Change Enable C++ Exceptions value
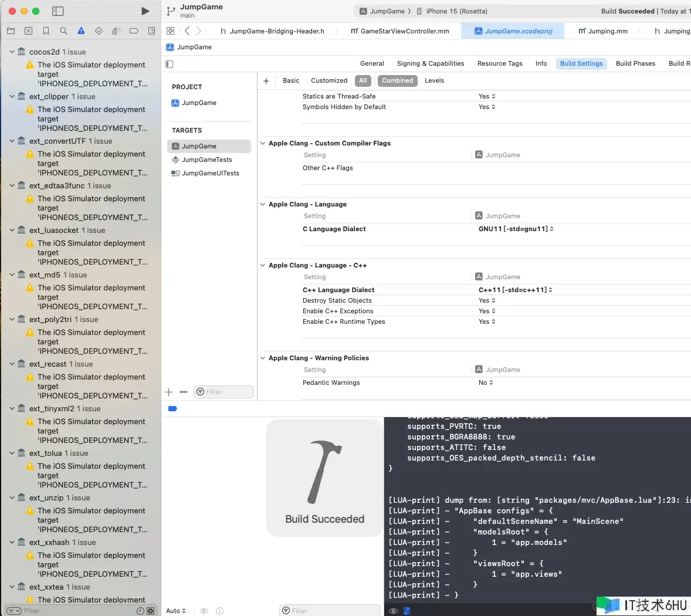The width and height of the screenshot is (691, 616). [x=487, y=311]
